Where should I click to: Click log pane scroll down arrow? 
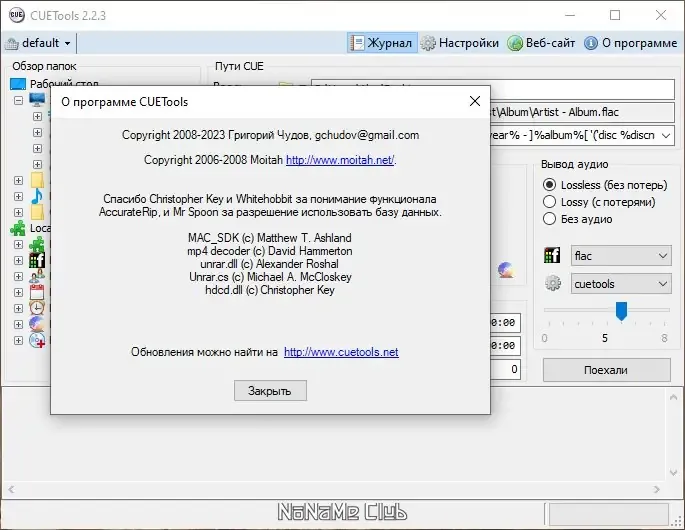[673, 472]
